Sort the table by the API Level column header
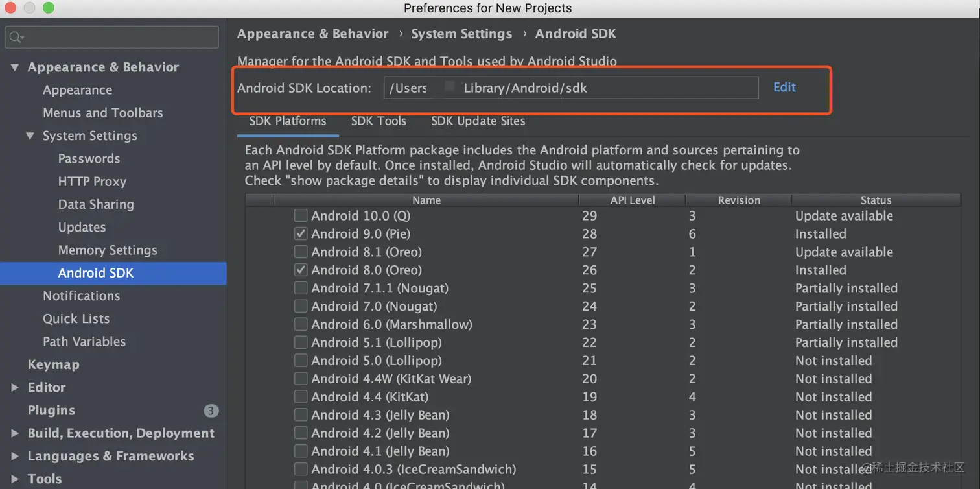The image size is (980, 489). [633, 200]
